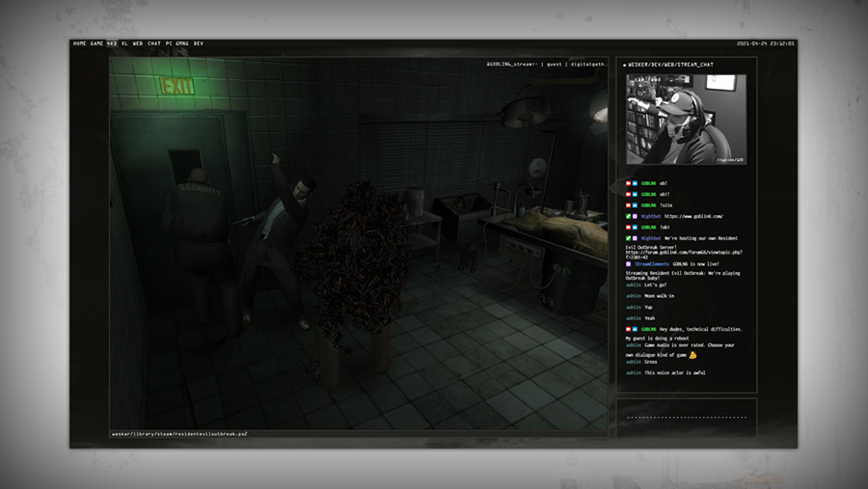Click blue badge beside "!ob!" message

point(635,227)
